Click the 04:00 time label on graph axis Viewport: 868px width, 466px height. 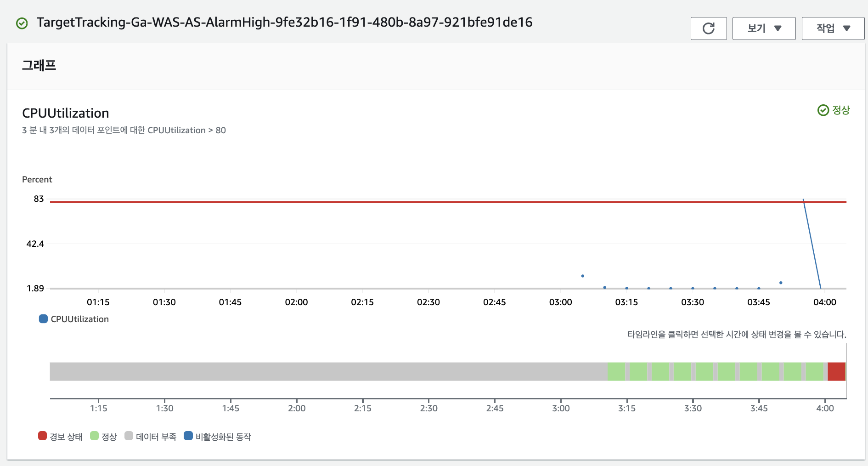825,302
